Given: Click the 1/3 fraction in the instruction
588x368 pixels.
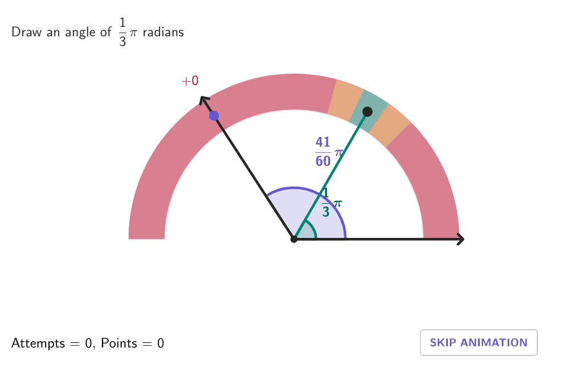Looking at the screenshot, I should [x=122, y=33].
